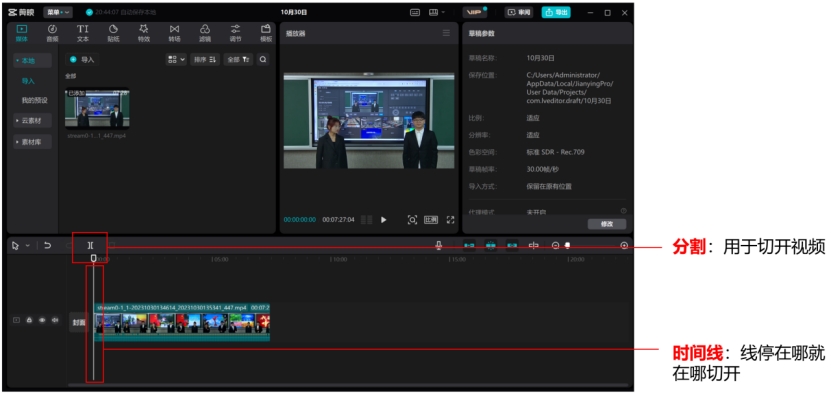Viewport: 831px width, 395px height.
Task: Undo the last action
Action: (48, 245)
